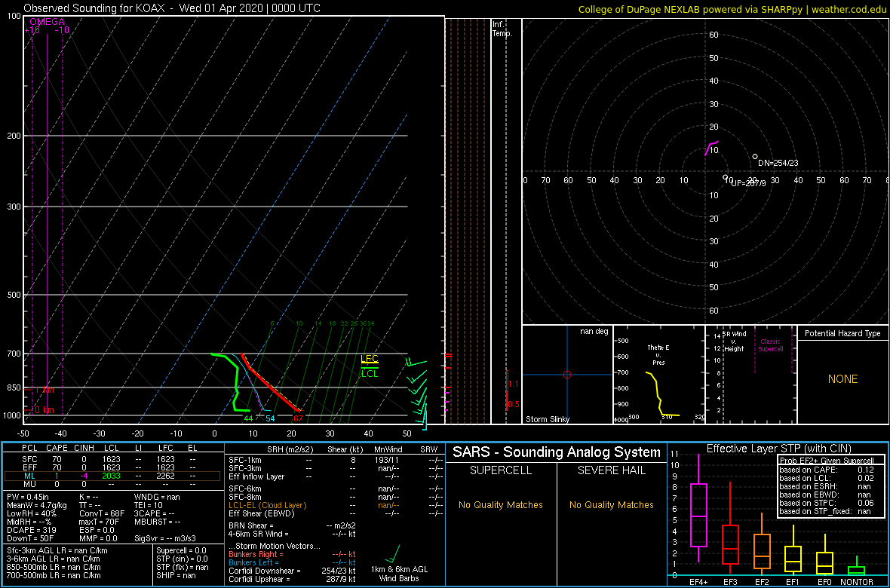
Task: Select the Eff Shear (EBWD) row label
Action: tap(261, 513)
